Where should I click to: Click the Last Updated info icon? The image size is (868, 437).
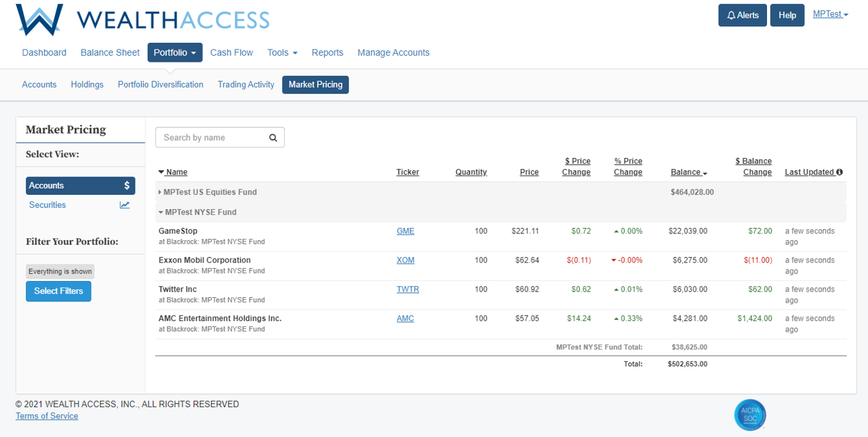840,172
